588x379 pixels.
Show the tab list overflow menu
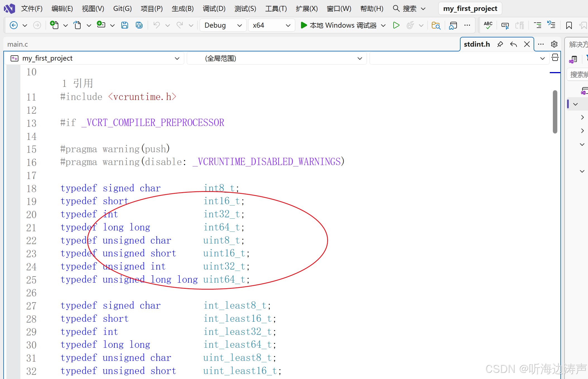tap(541, 44)
